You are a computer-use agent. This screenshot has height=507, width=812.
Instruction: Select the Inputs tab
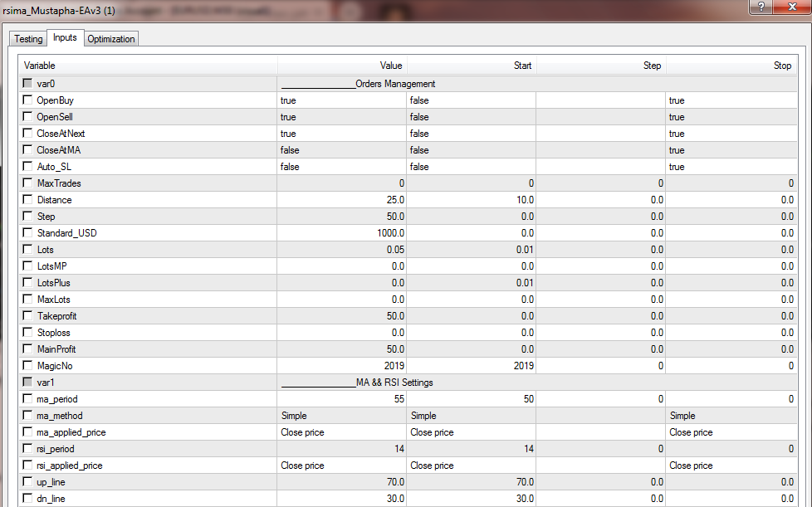coord(65,38)
